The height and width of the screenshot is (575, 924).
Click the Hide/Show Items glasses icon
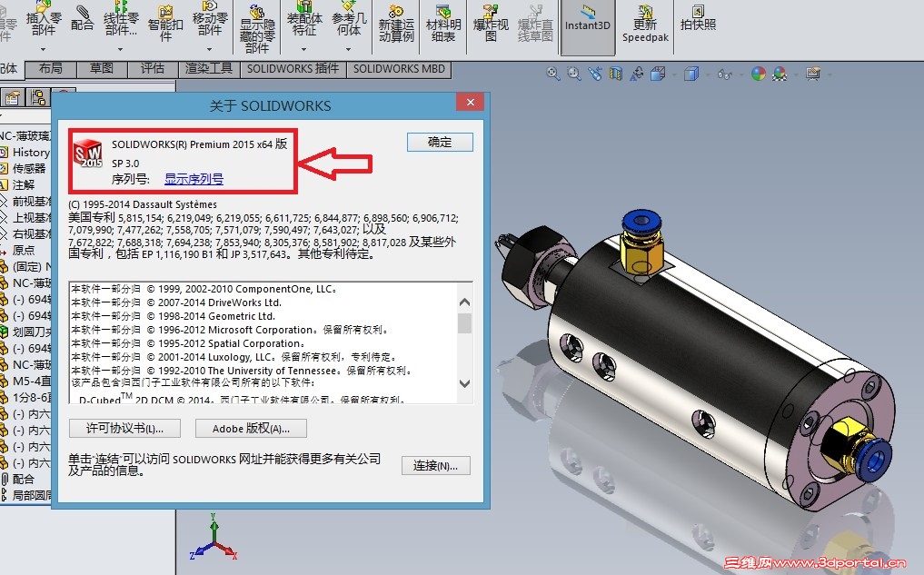(724, 74)
